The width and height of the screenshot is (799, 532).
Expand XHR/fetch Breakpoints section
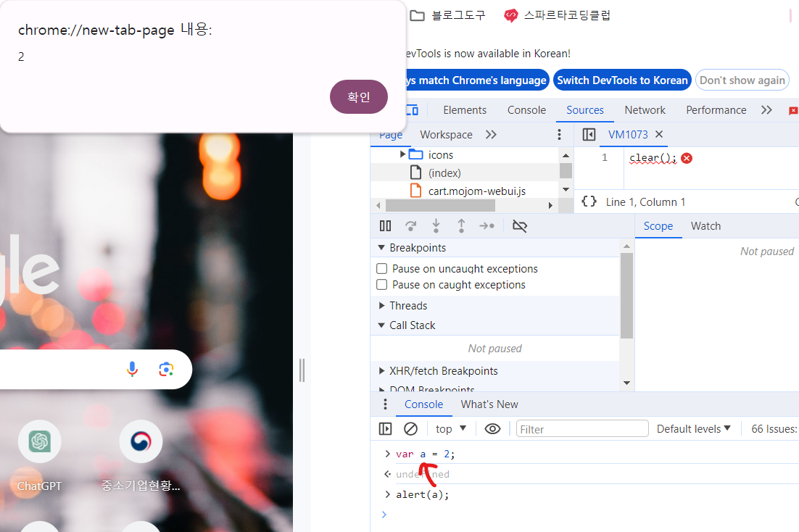tap(381, 370)
